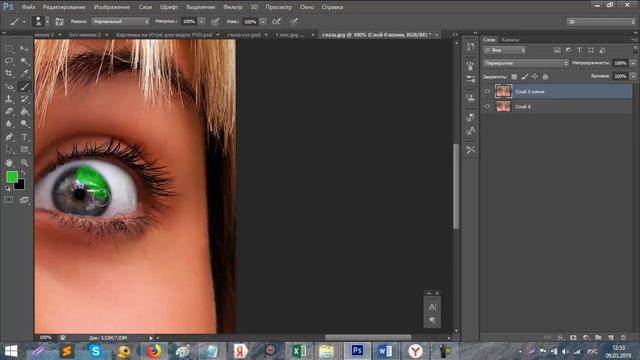Select the Red Eye healing tool
This screenshot has height=360, width=640.
pyautogui.click(x=9, y=87)
